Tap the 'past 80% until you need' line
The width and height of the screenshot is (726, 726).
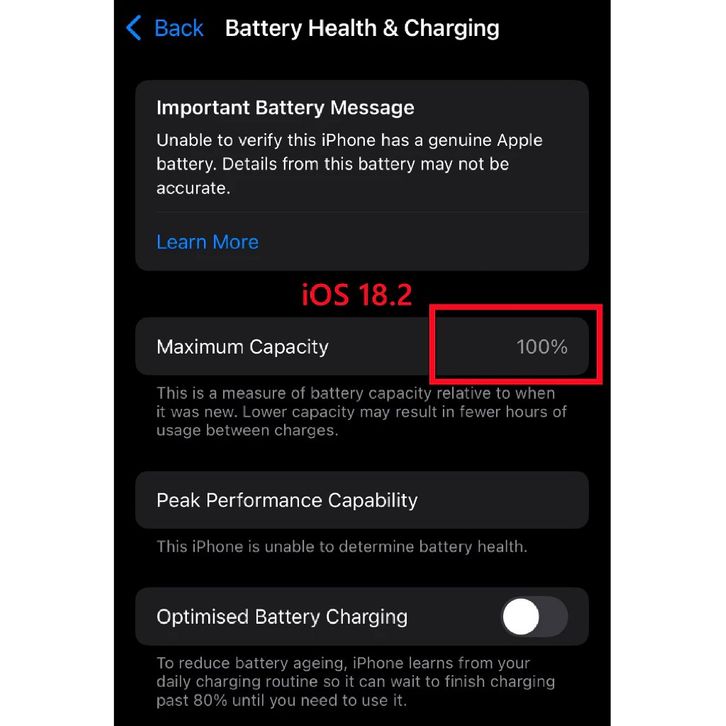click(x=282, y=701)
